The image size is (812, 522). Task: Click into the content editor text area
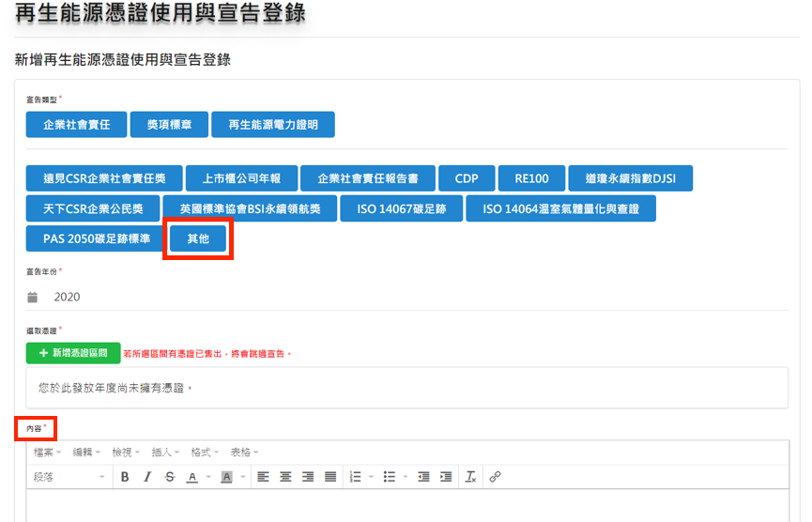pos(407,506)
